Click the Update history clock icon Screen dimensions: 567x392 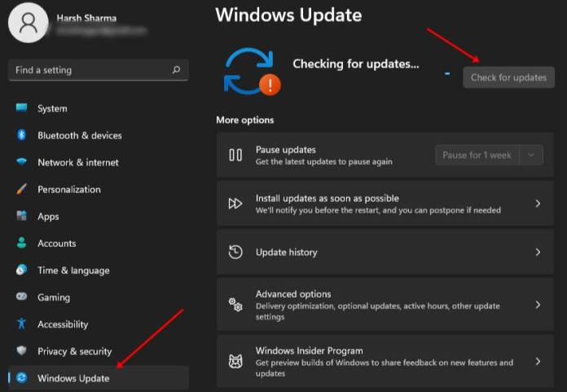click(x=235, y=252)
